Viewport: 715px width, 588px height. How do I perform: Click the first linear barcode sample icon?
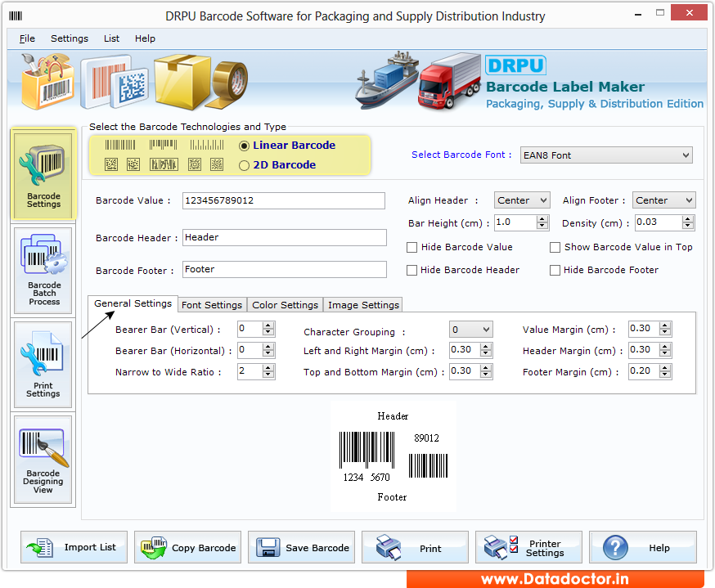(120, 145)
